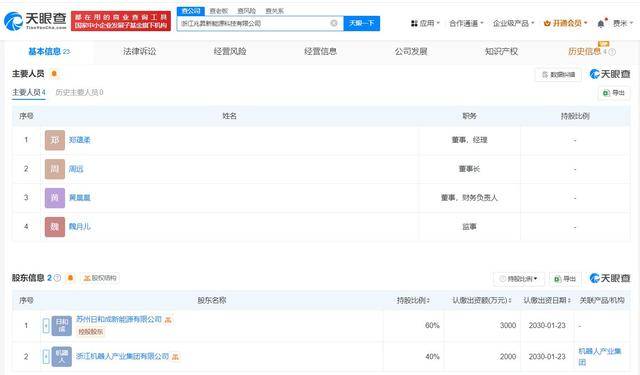Click the alert bell beside 股东信息
The width and height of the screenshot is (640, 375).
[x=70, y=278]
